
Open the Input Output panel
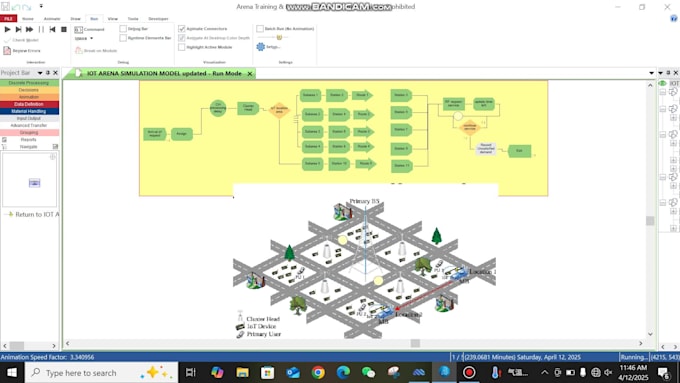click(29, 118)
